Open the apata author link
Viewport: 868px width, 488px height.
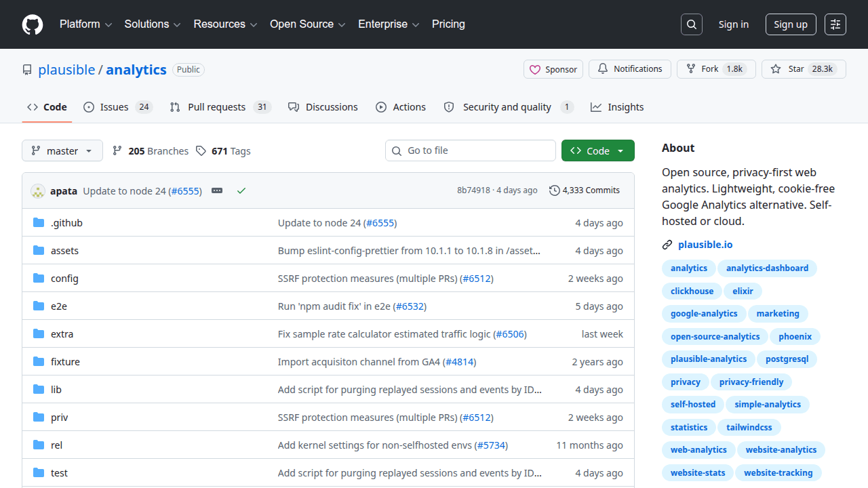click(x=64, y=191)
